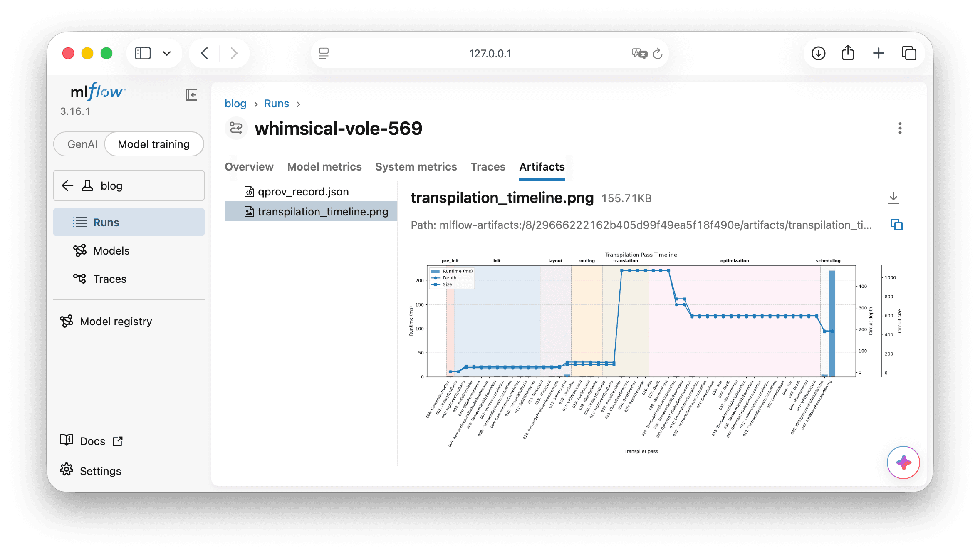This screenshot has height=554, width=980.
Task: Open the Docs external link
Action: tap(92, 441)
